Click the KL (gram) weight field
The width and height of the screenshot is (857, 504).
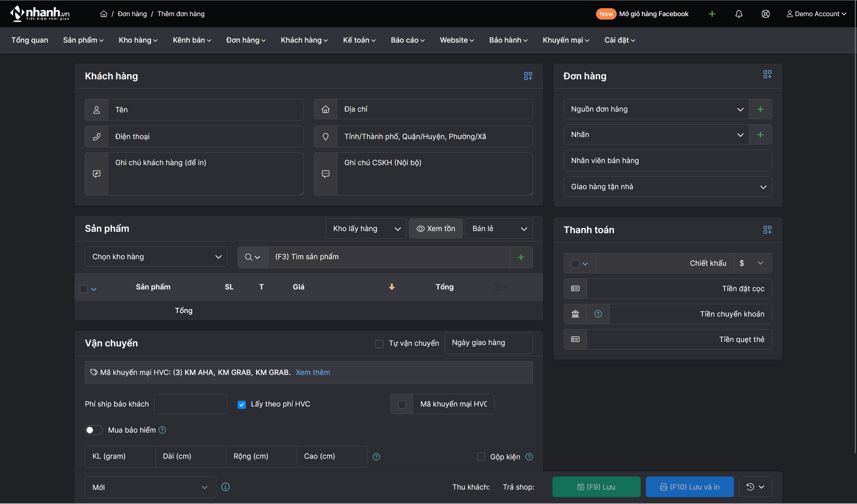[120, 457]
